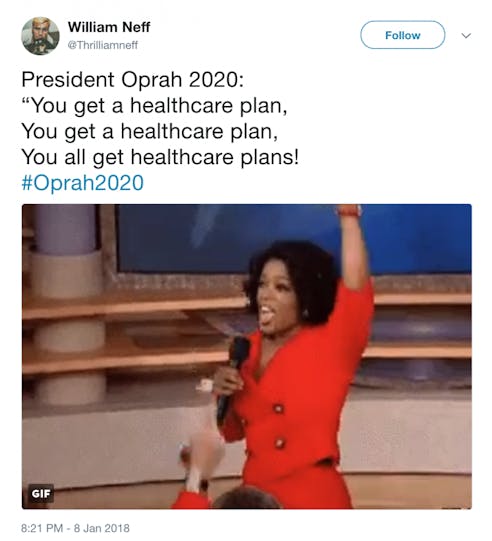Click the purple column in the GIF
This screenshot has width=492, height=541.
point(66,229)
